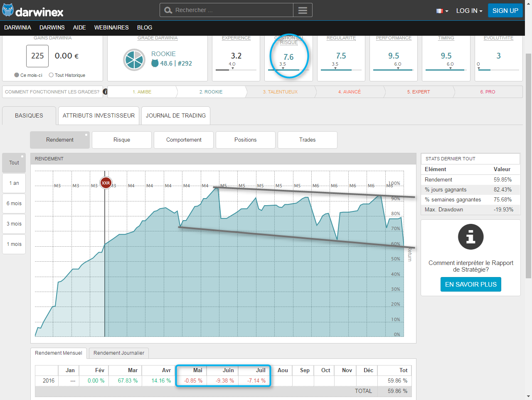This screenshot has width=532, height=400.
Task: Click the Darwinex owl logo
Action: point(8,10)
